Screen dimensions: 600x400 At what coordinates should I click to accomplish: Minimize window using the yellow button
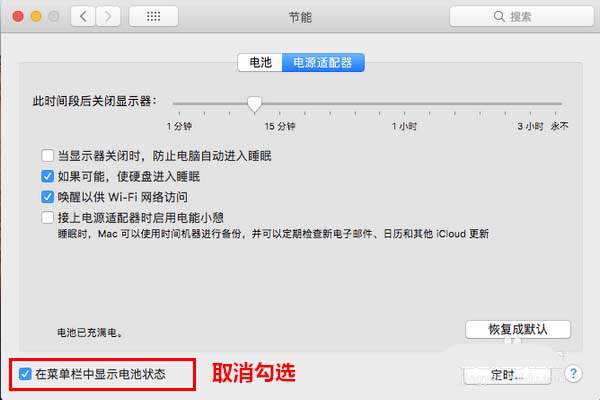(x=36, y=16)
